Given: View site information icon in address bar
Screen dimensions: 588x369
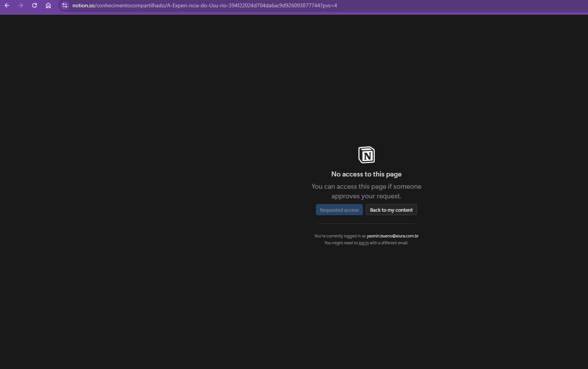Looking at the screenshot, I should point(65,5).
